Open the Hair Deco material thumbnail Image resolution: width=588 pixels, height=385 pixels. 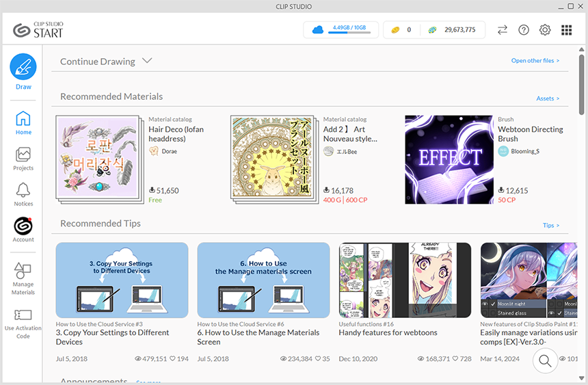100,159
